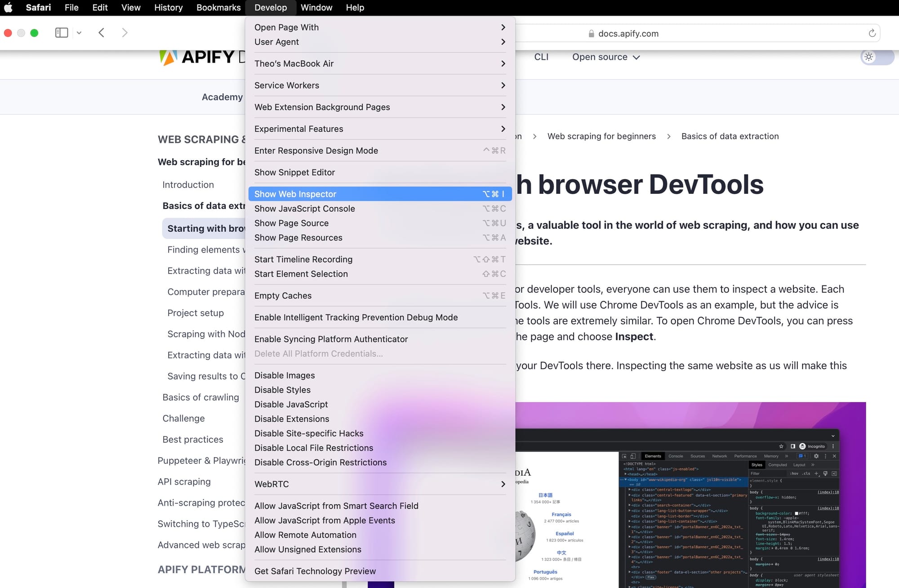Click the back navigation arrow
This screenshot has width=899, height=588.
[102, 32]
